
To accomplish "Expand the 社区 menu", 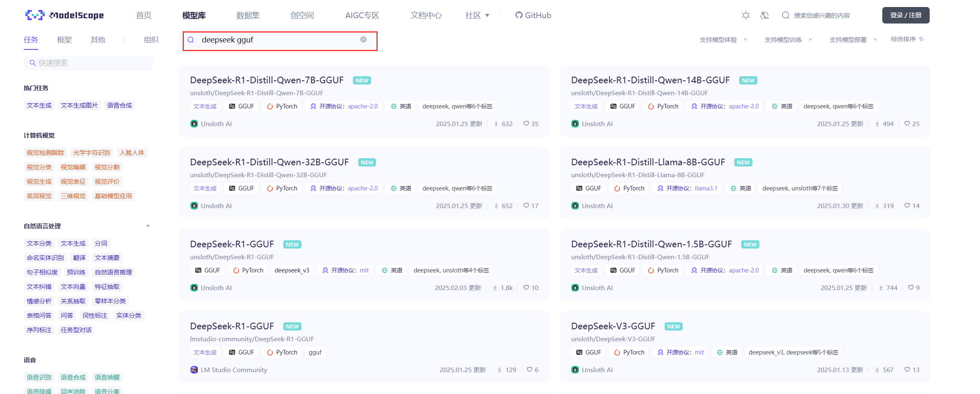I will pyautogui.click(x=477, y=15).
